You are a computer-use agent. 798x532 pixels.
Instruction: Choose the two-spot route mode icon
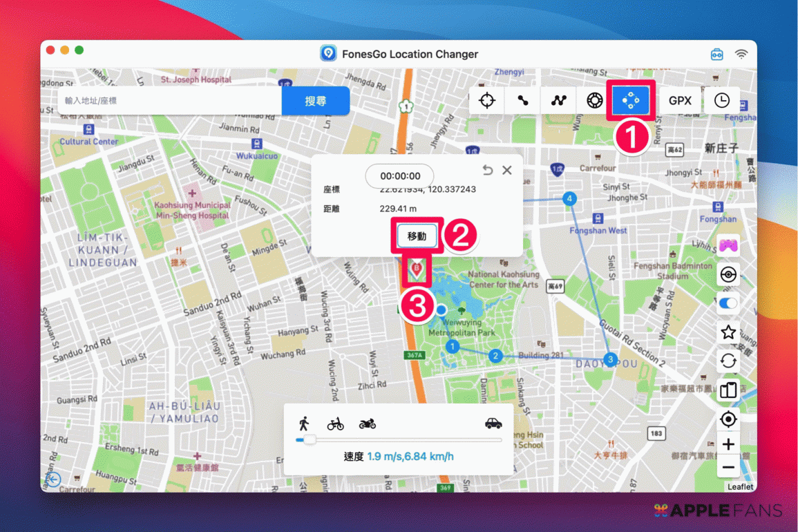click(x=523, y=101)
